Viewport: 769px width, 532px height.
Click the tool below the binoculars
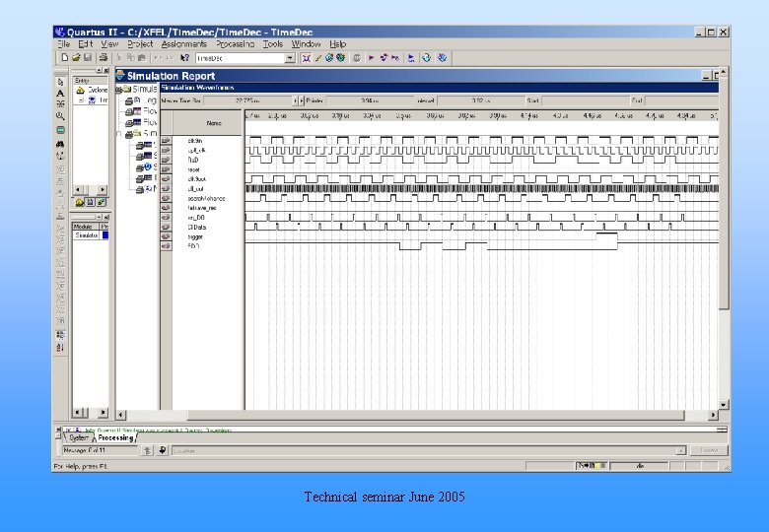tap(60, 156)
